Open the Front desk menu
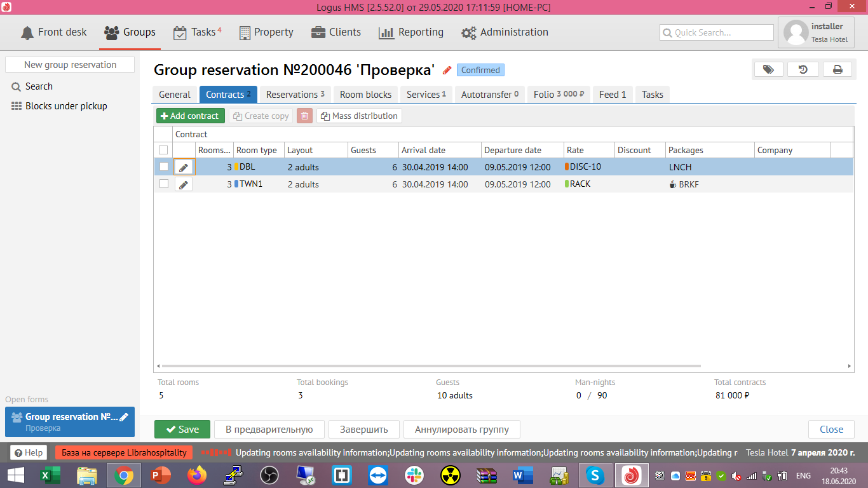The width and height of the screenshot is (868, 488). coord(53,32)
